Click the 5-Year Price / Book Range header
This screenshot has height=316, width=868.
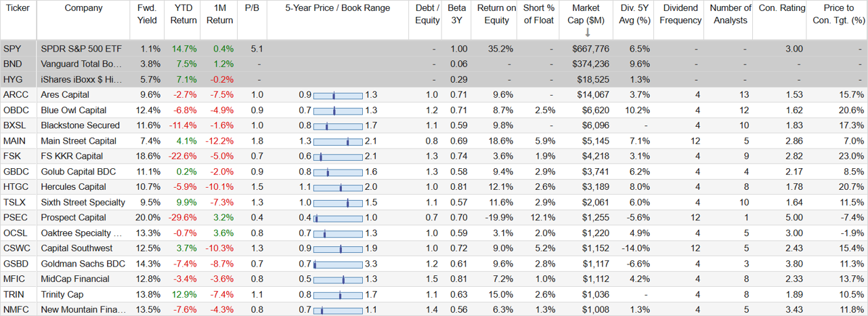click(338, 8)
